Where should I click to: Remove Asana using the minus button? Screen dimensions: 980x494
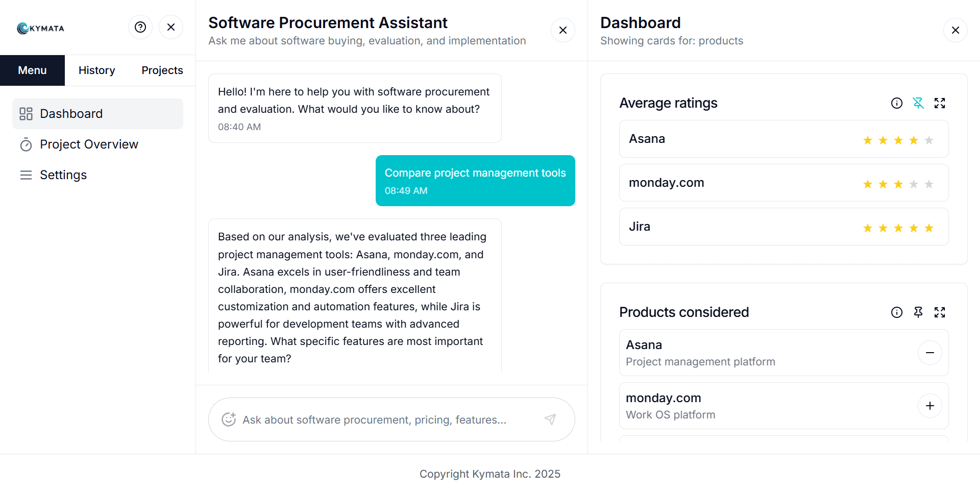[930, 353]
